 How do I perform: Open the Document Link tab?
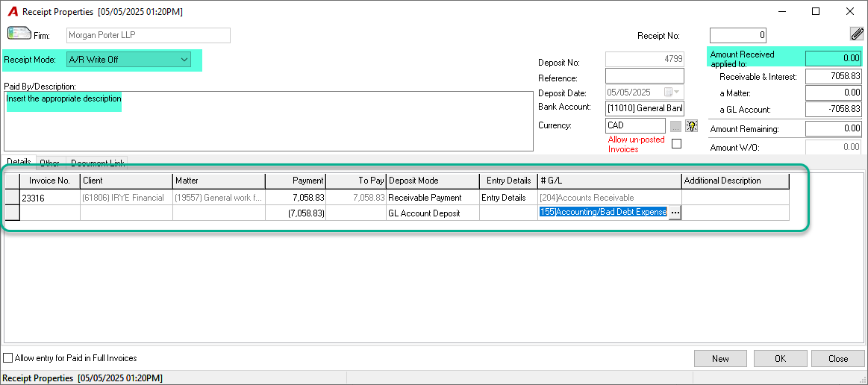(96, 163)
